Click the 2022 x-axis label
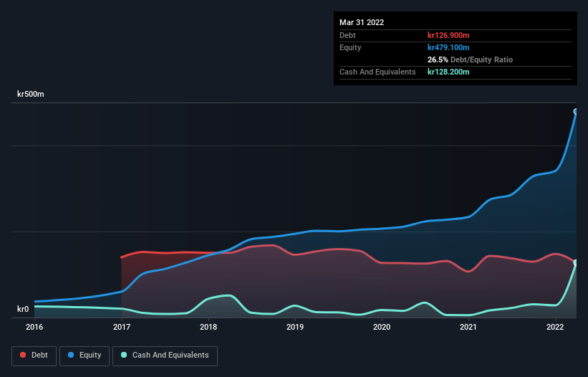The width and height of the screenshot is (588, 377). click(555, 327)
